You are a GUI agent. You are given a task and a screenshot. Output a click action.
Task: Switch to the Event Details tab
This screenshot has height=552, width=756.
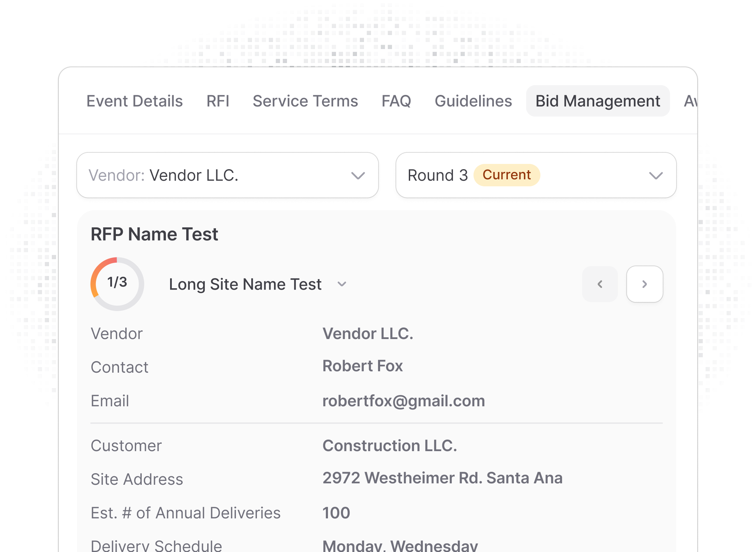[134, 101]
